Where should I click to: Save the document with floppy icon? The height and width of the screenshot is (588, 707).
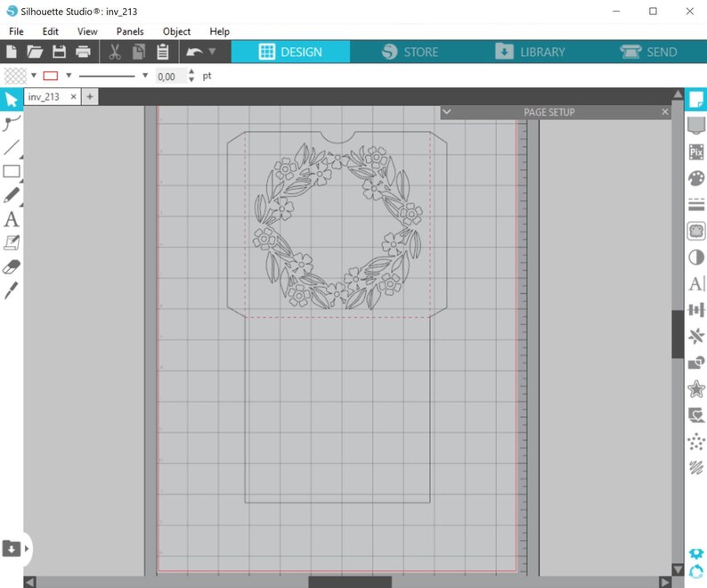point(59,52)
